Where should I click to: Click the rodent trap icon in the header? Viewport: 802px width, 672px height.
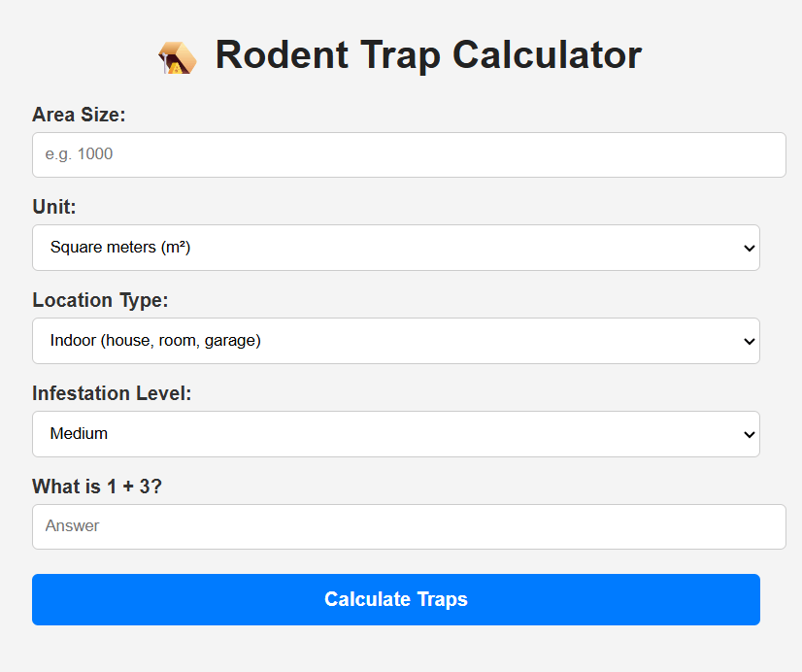tap(177, 57)
